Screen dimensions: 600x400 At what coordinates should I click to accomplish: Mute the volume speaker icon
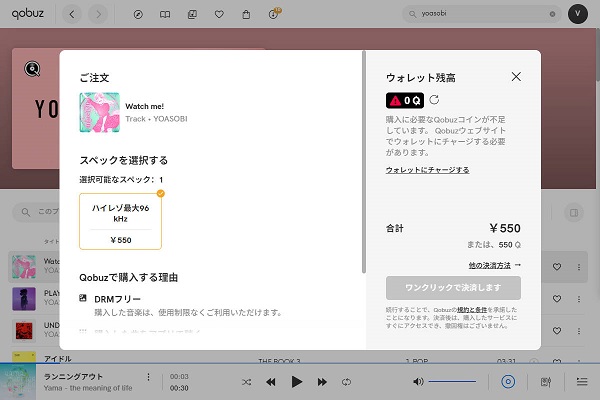coord(418,382)
